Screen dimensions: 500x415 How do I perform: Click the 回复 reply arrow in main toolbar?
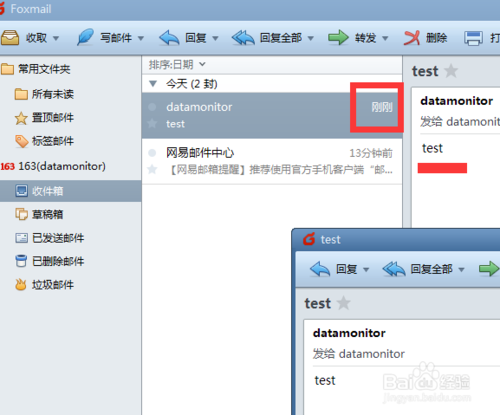[x=169, y=37]
